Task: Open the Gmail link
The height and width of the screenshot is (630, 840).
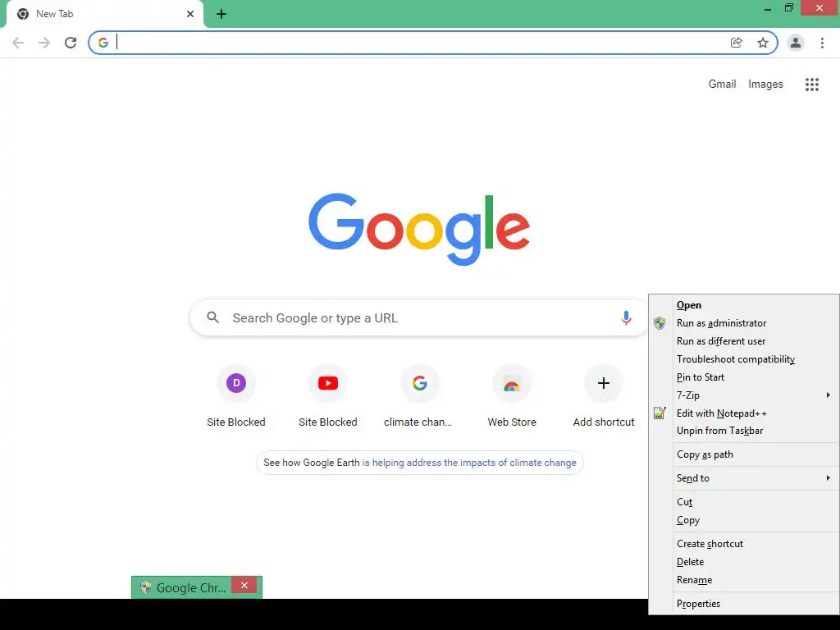Action: [x=722, y=84]
